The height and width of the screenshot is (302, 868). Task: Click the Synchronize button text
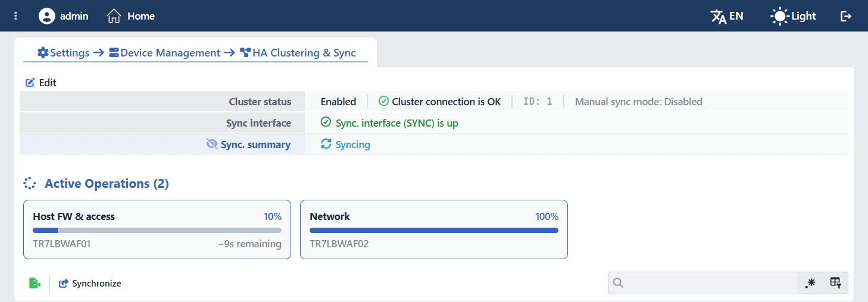point(96,284)
